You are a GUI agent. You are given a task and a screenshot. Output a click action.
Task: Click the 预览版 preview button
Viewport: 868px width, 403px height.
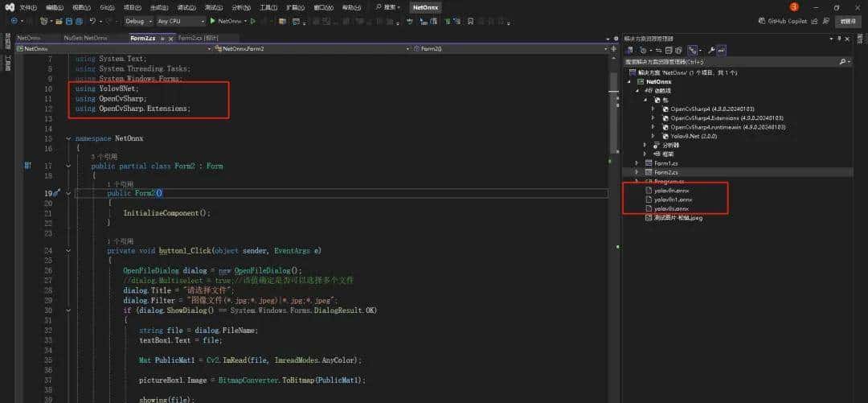pos(848,21)
